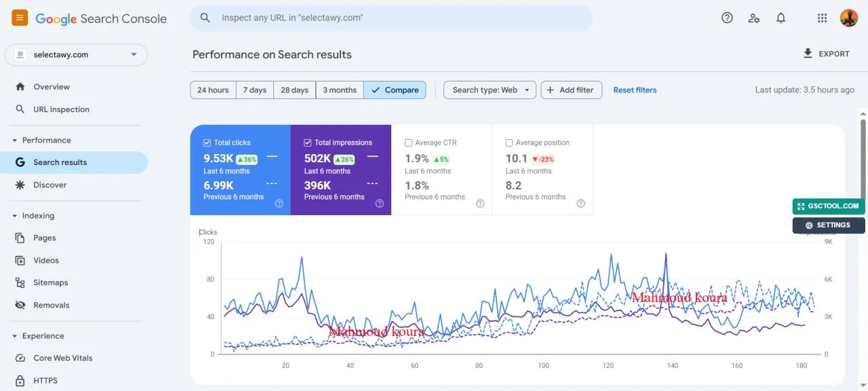Screen dimensions: 868x391
Task: Click the GSCTOOL.COM extension badge
Action: (x=829, y=206)
